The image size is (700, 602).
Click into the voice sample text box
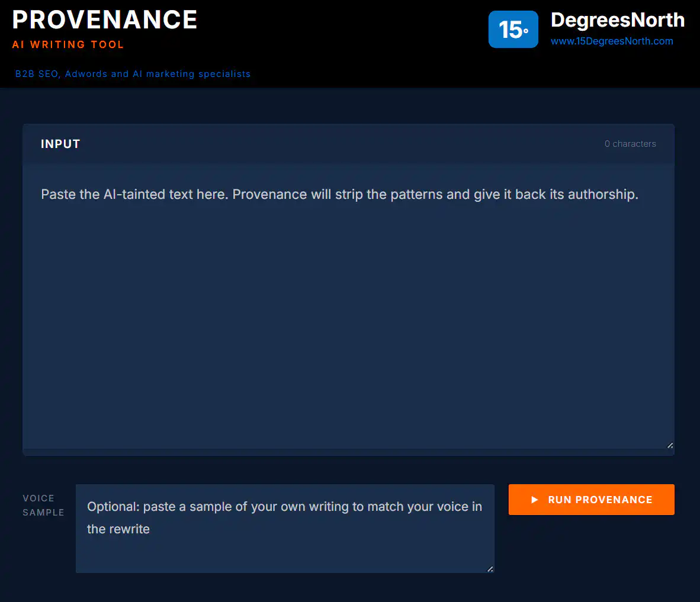285,529
